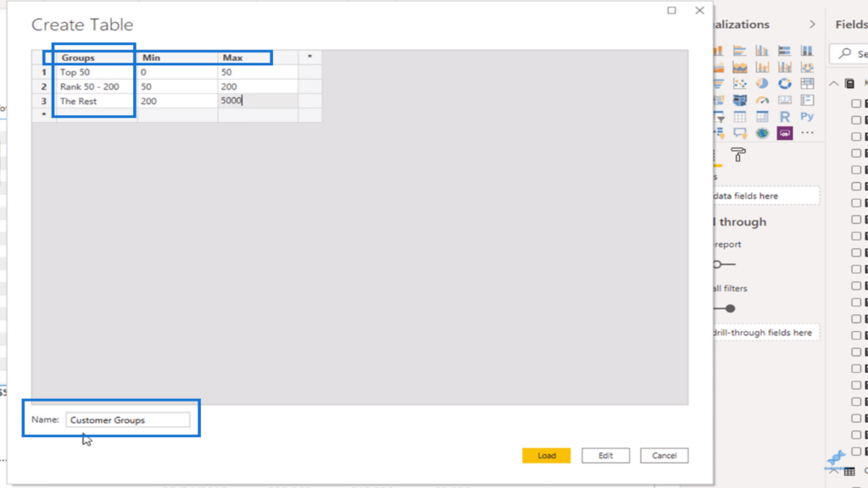Image resolution: width=868 pixels, height=488 pixels.
Task: Select the clustered column chart visual
Action: (x=762, y=51)
